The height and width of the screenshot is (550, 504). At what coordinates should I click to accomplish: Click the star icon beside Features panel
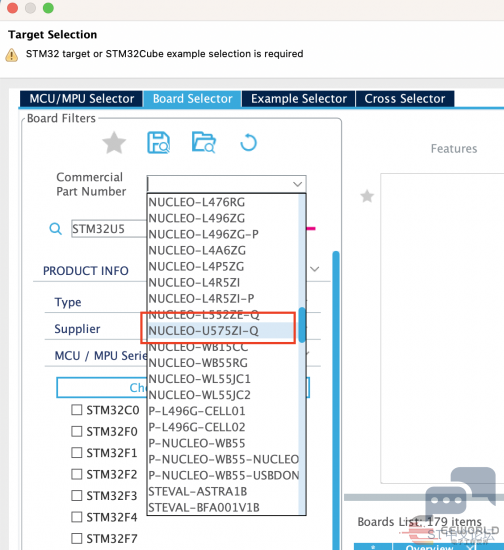tap(367, 196)
